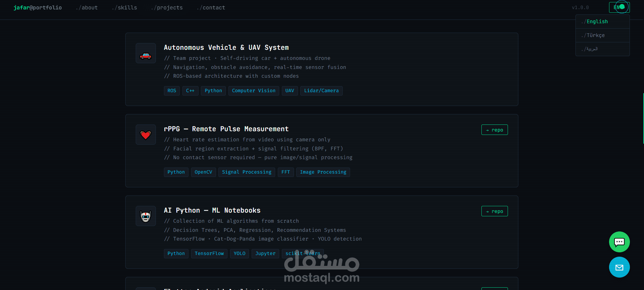Click the FFT tag
The width and height of the screenshot is (644, 290).
pos(286,172)
